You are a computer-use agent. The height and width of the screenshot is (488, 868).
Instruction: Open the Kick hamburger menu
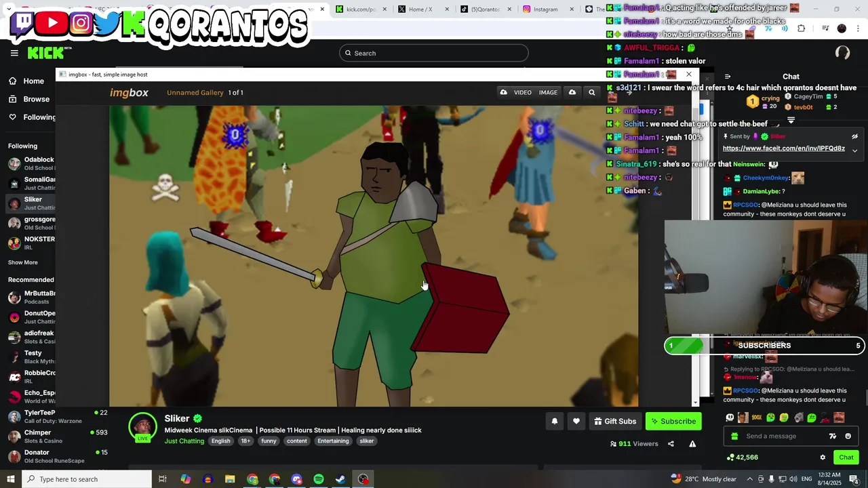[14, 53]
